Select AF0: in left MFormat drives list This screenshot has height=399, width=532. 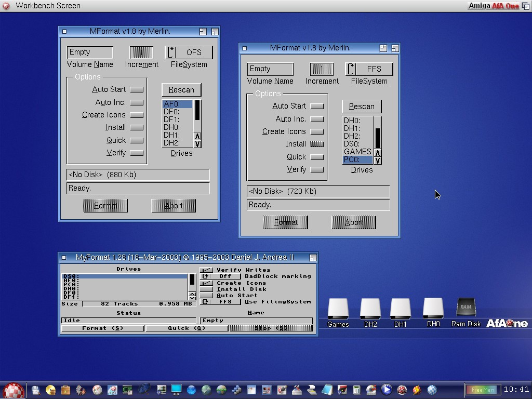pyautogui.click(x=177, y=104)
